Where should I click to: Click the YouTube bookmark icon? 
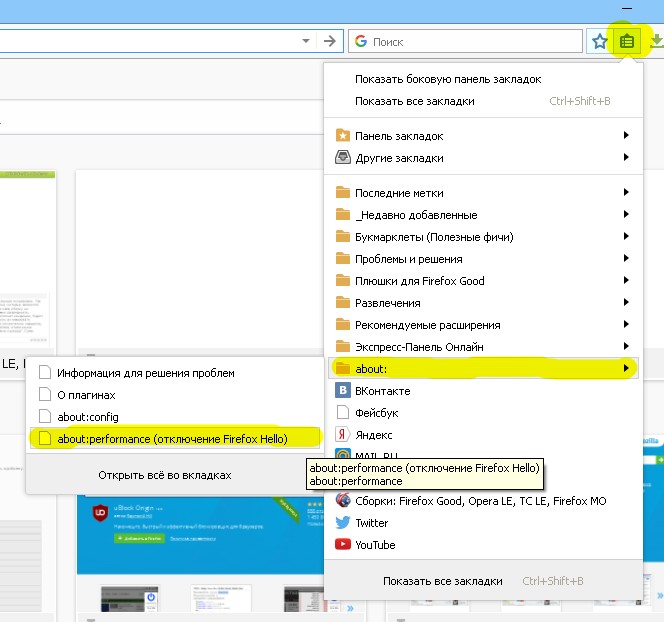click(x=343, y=544)
